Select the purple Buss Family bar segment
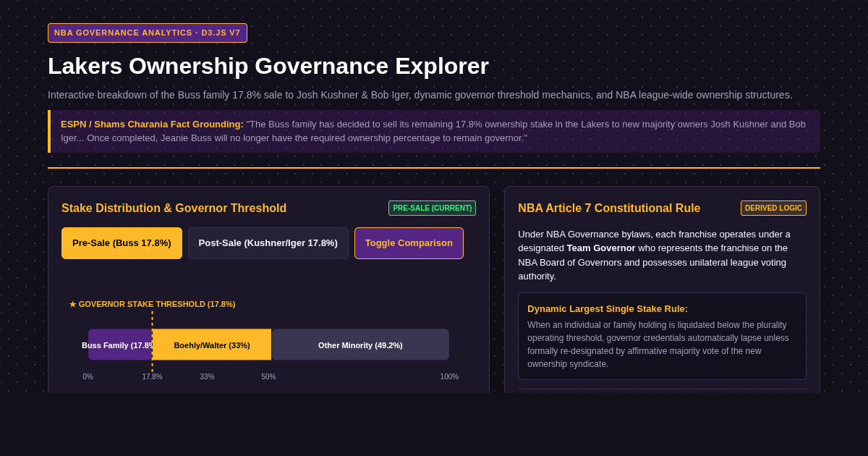 pyautogui.click(x=120, y=345)
